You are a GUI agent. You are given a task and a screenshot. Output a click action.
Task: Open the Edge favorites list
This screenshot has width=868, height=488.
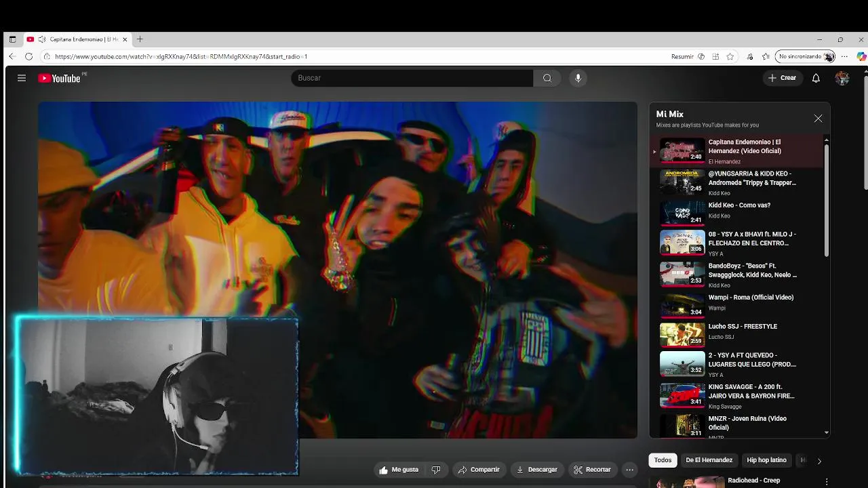pos(766,56)
